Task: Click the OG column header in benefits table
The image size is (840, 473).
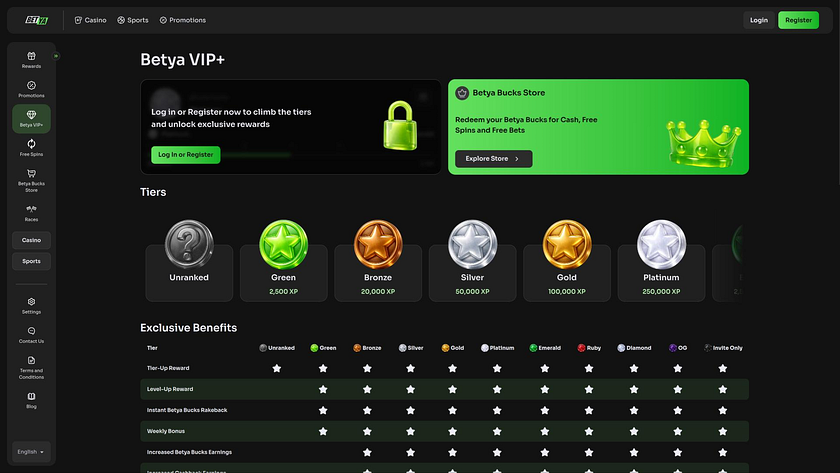Action: click(678, 348)
